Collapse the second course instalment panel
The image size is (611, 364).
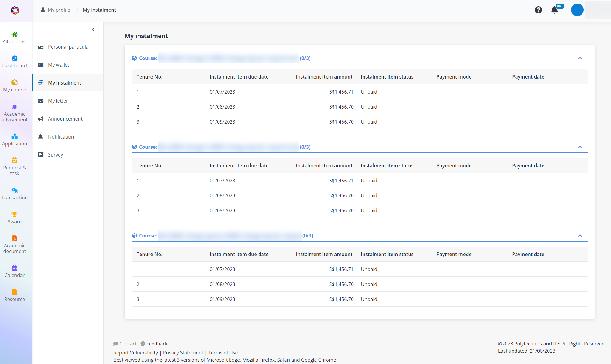pyautogui.click(x=580, y=147)
